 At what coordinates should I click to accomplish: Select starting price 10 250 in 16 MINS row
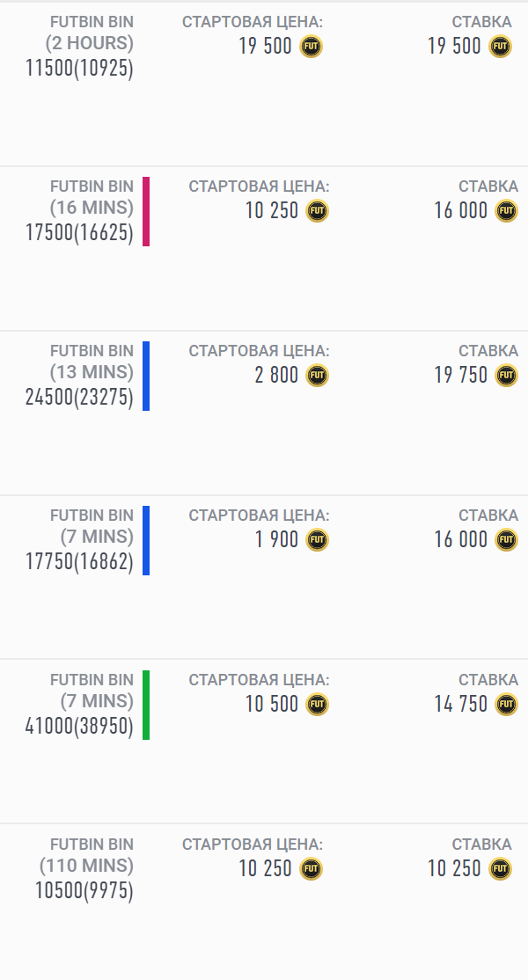272,211
